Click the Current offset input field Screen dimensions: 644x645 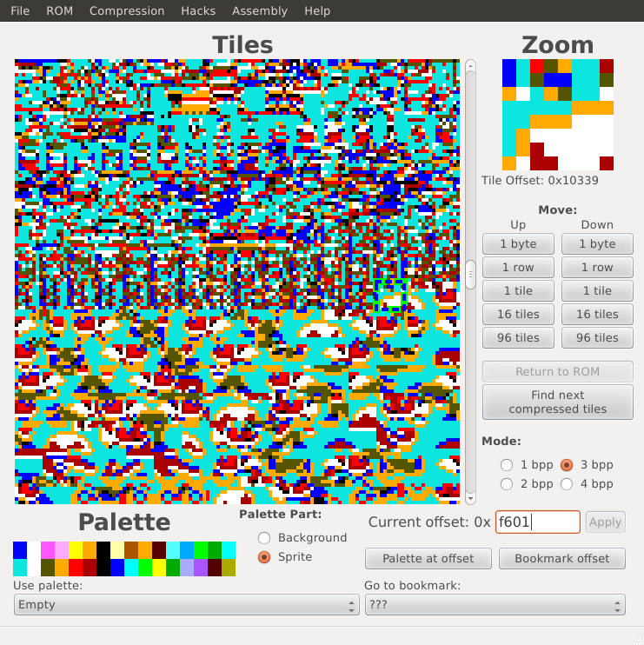click(537, 522)
